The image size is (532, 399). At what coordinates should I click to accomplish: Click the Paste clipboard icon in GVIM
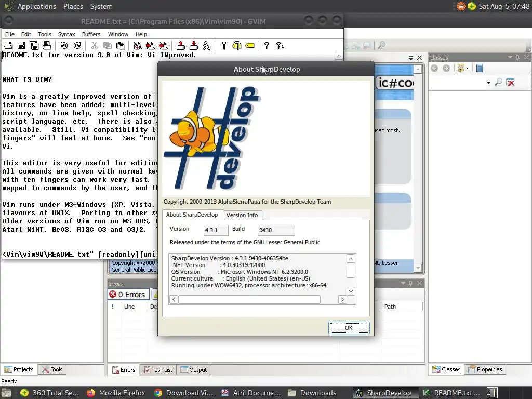120,46
